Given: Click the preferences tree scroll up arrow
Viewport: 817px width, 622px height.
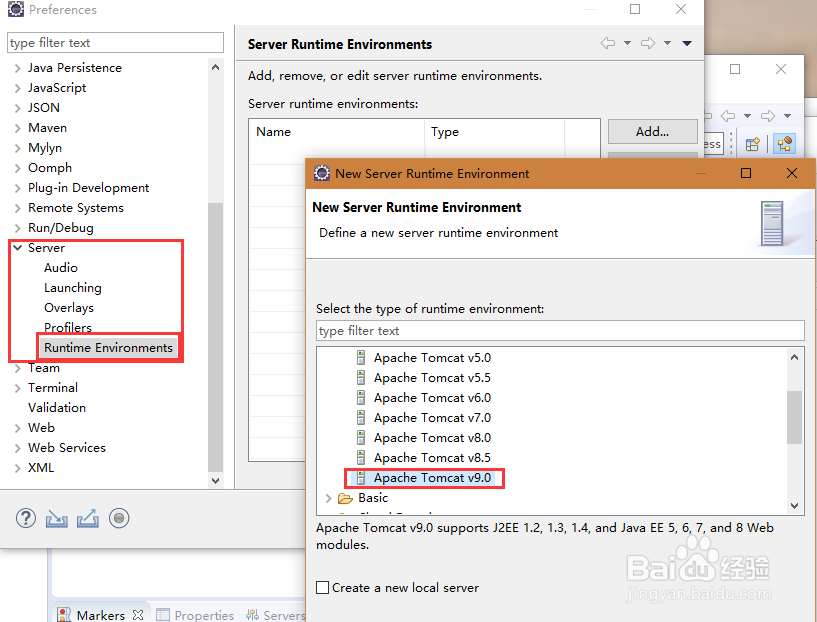Looking at the screenshot, I should [x=215, y=67].
